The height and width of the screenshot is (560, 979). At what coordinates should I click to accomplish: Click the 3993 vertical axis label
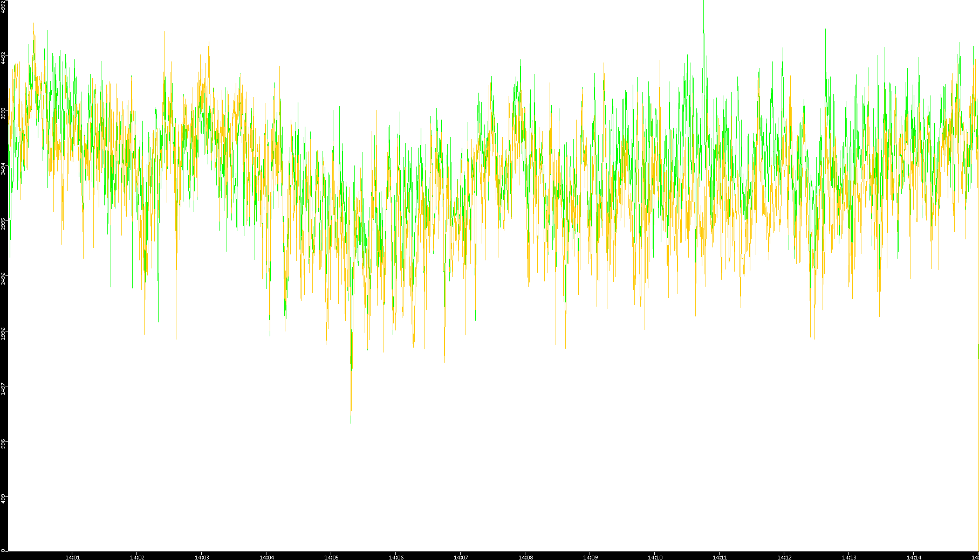click(4, 113)
